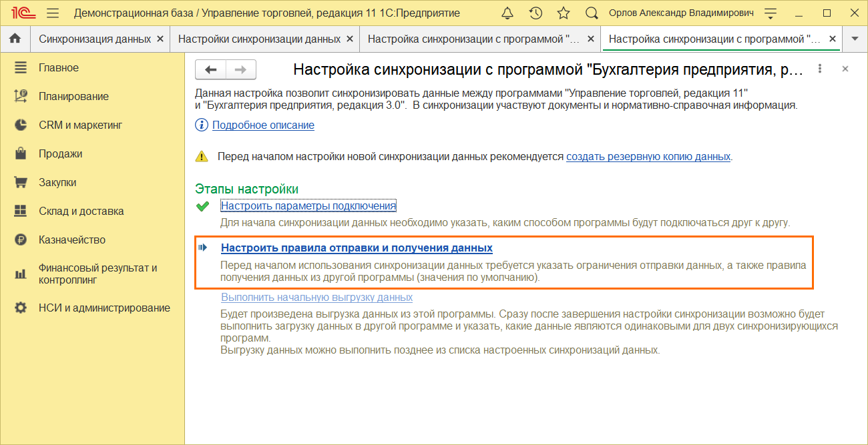Open Настроить правила отправки и получения данных
868x445 pixels.
pyautogui.click(x=357, y=248)
